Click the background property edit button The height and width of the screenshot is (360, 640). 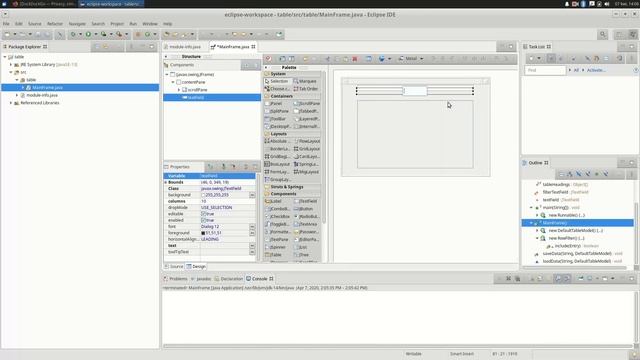point(252,195)
